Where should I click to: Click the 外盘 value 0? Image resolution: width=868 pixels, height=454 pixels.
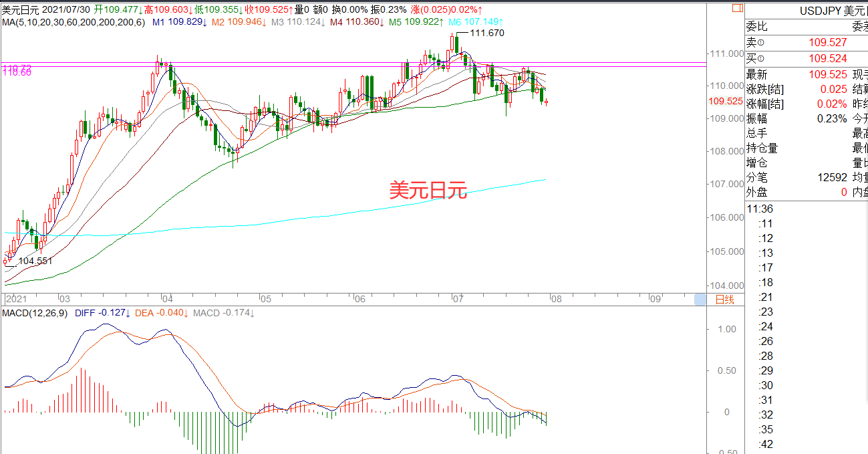point(844,192)
